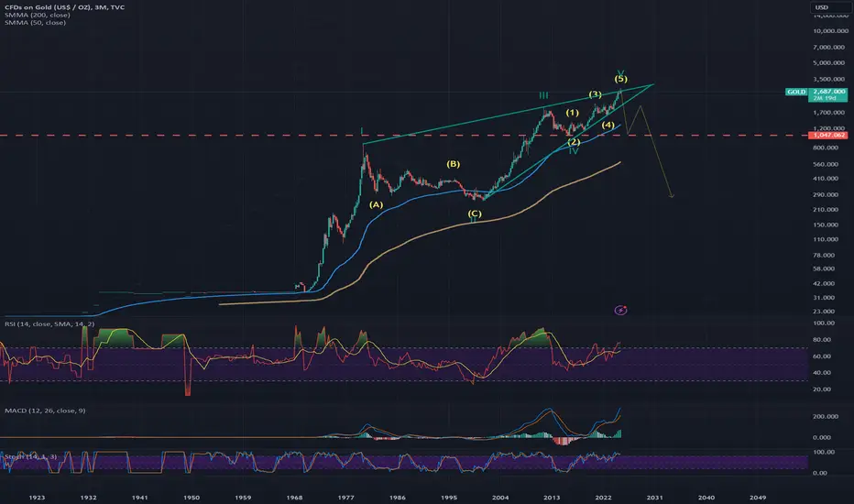Click the CFDs on Gold symbol title
Viewport: 854px width, 504px height.
[x=64, y=7]
